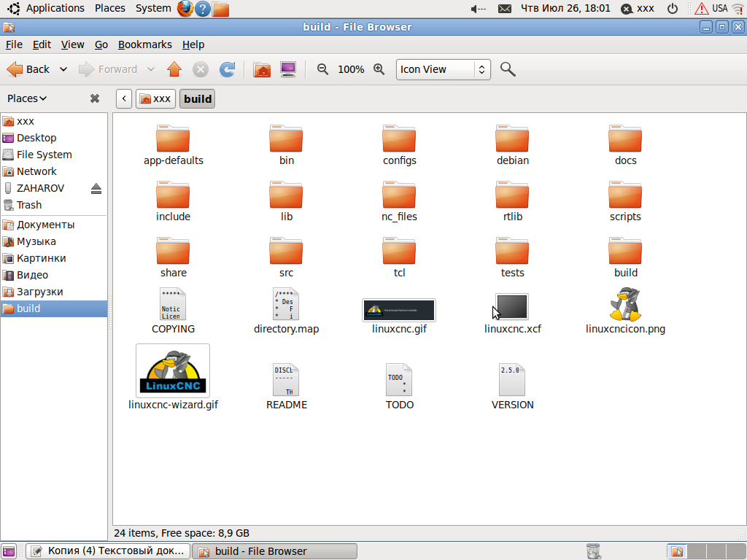Viewport: 747px width, 560px height.
Task: Click the xxx path bar button
Action: tap(156, 98)
